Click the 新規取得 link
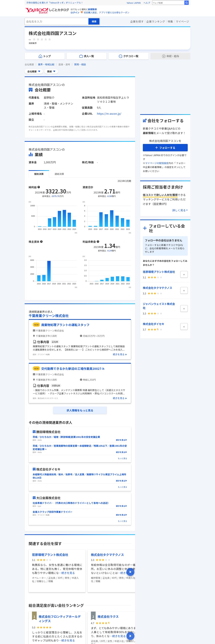Image resolution: width=215 pixels, height=644 pixels. (x=92, y=9)
